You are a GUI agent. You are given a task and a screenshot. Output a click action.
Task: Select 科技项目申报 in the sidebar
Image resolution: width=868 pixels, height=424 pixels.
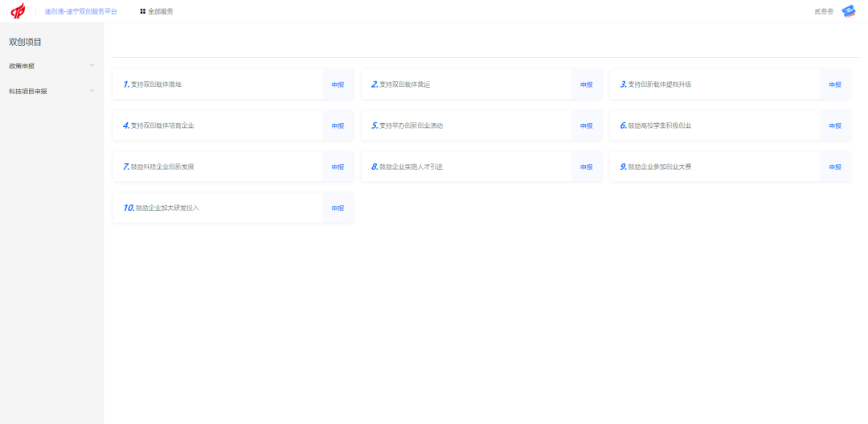(x=28, y=92)
